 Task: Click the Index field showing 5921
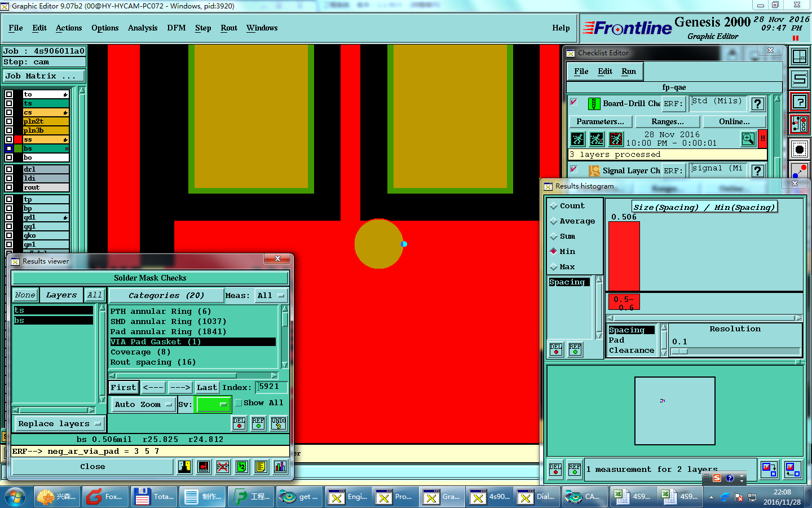[272, 387]
